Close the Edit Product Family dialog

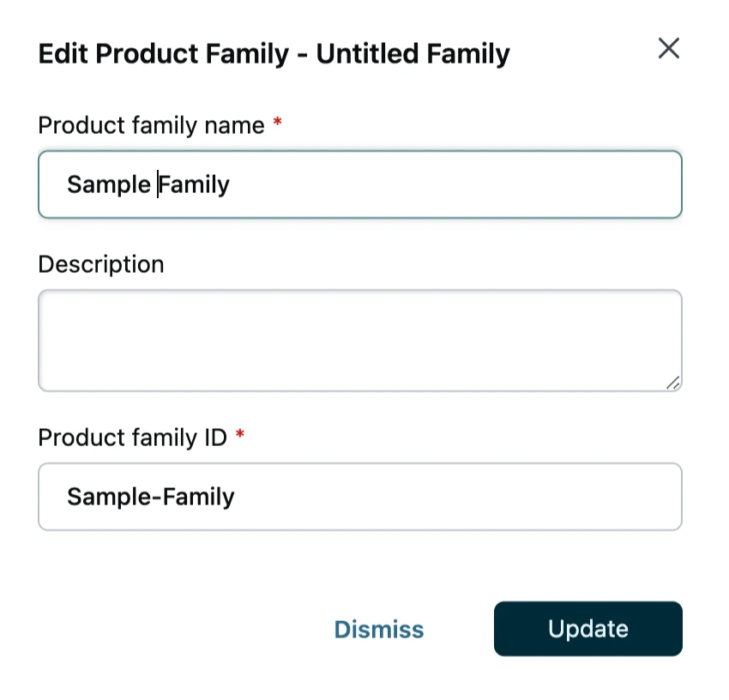[x=668, y=49]
